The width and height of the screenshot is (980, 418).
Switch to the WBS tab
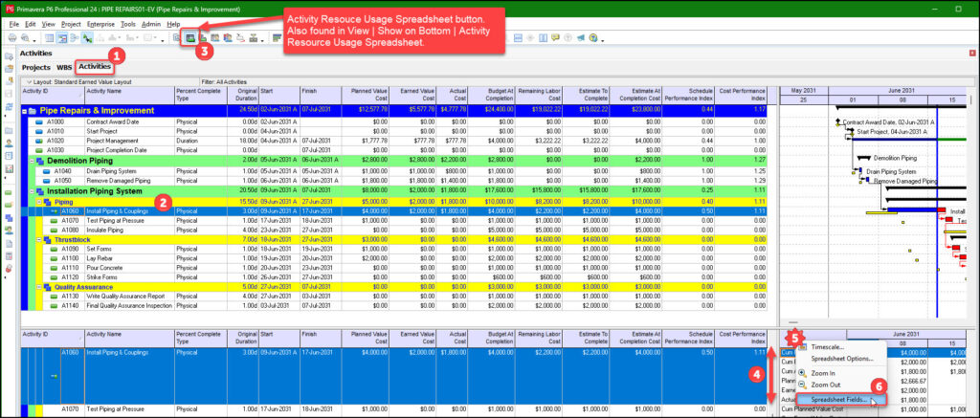point(64,67)
